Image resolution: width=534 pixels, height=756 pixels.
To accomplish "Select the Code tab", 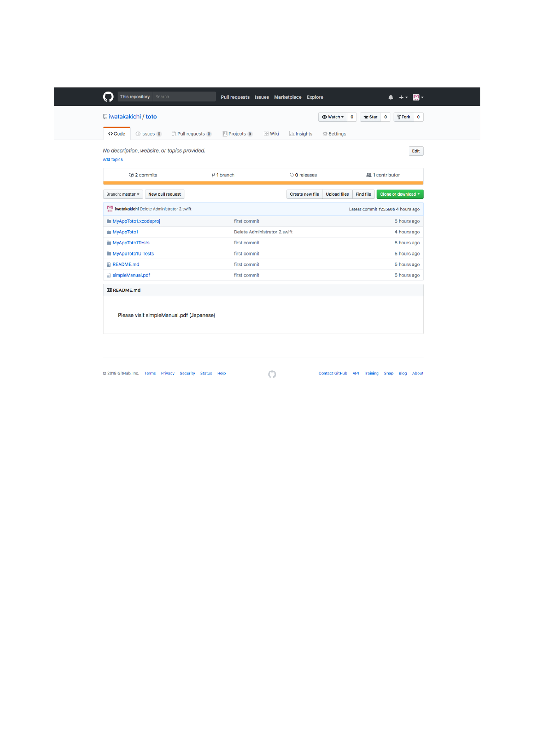I will (117, 134).
